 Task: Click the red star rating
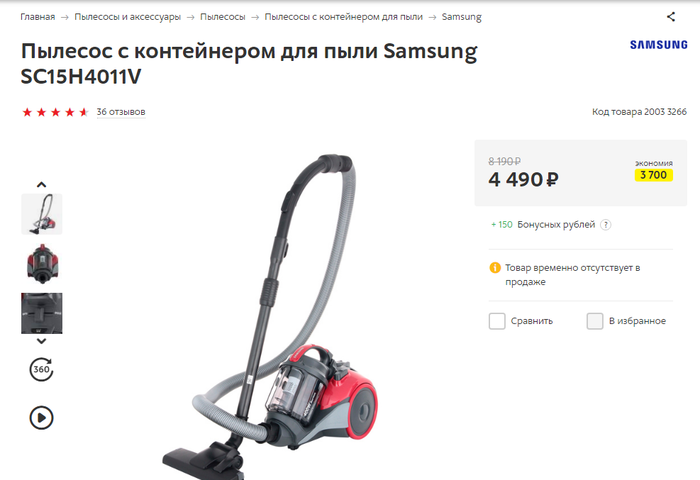click(55, 112)
